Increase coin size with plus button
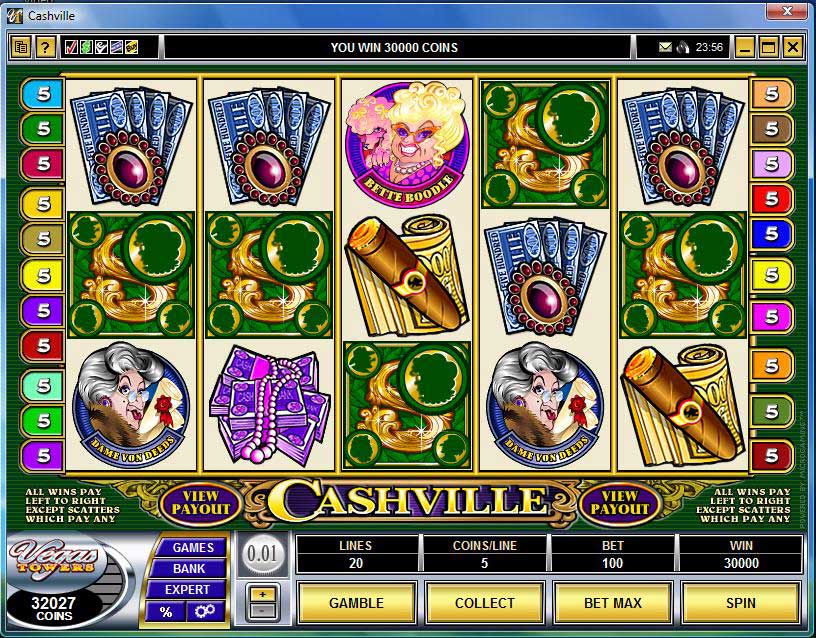The image size is (816, 638). click(x=262, y=593)
